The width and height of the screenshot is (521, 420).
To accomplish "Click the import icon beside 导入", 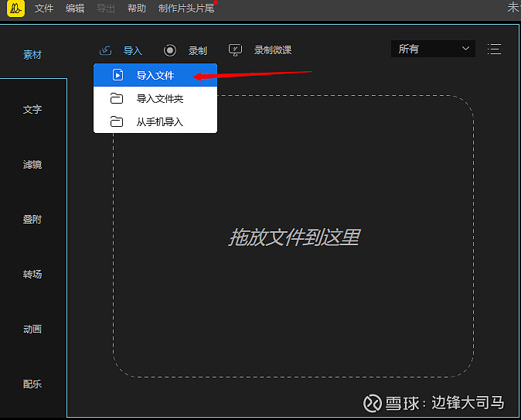I will (106, 50).
